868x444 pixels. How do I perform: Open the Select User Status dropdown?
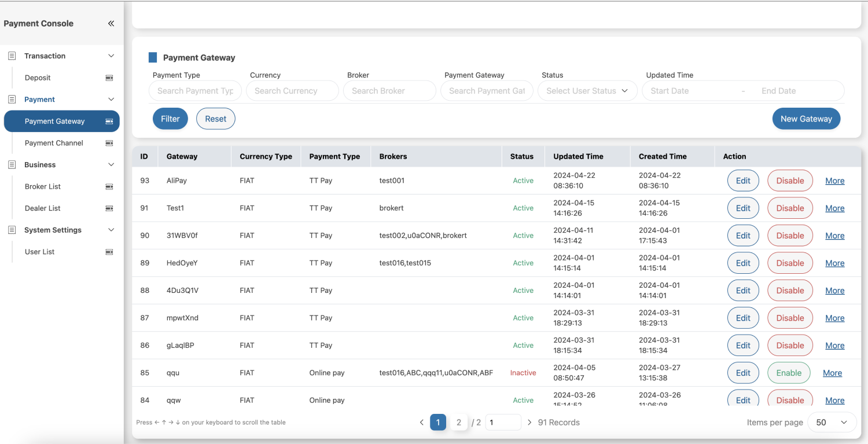(587, 91)
